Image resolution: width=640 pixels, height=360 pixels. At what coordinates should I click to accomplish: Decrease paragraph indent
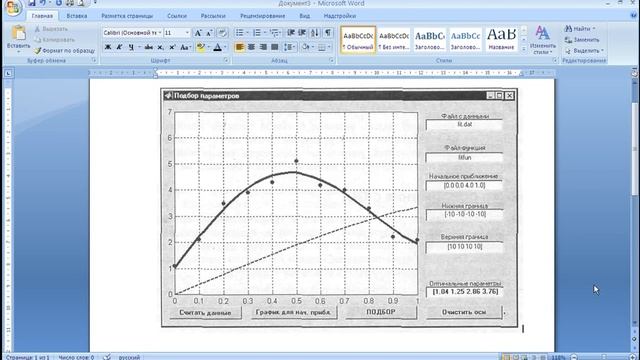point(291,33)
